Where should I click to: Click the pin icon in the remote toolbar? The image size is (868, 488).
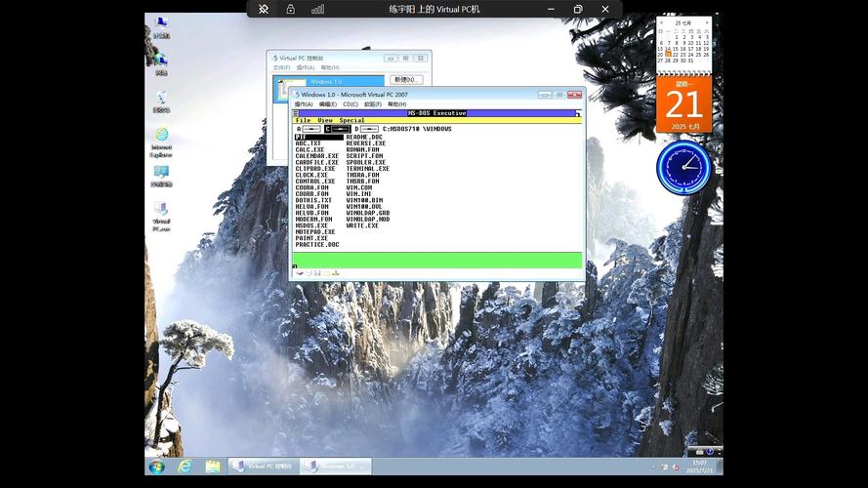(264, 9)
